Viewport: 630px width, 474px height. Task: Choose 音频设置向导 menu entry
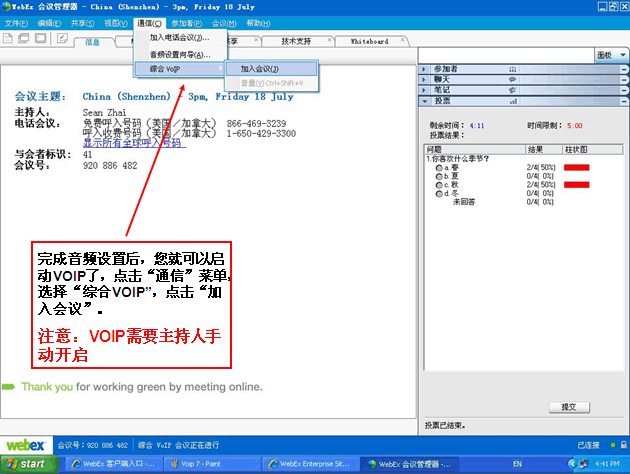click(x=179, y=55)
